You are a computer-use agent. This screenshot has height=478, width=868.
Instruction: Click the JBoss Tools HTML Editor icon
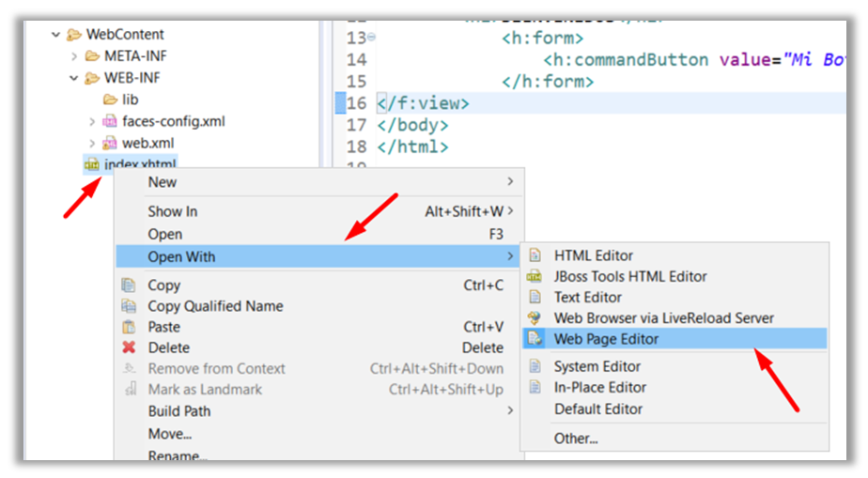coord(535,276)
